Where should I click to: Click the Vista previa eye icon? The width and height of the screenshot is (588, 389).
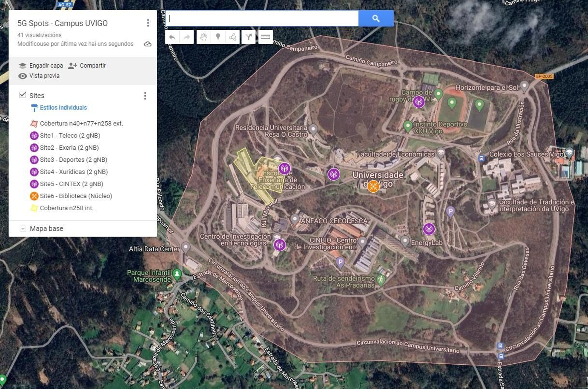click(23, 75)
